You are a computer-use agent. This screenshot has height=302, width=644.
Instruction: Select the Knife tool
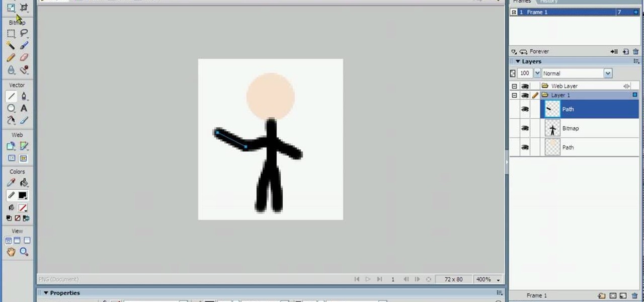click(x=24, y=120)
